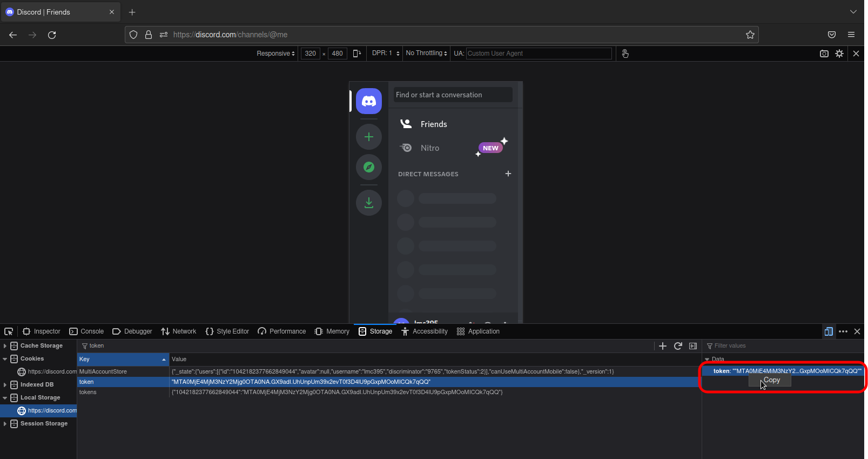Open responsive design mode settings gear
Viewport: 868px width, 459px height.
click(x=839, y=54)
